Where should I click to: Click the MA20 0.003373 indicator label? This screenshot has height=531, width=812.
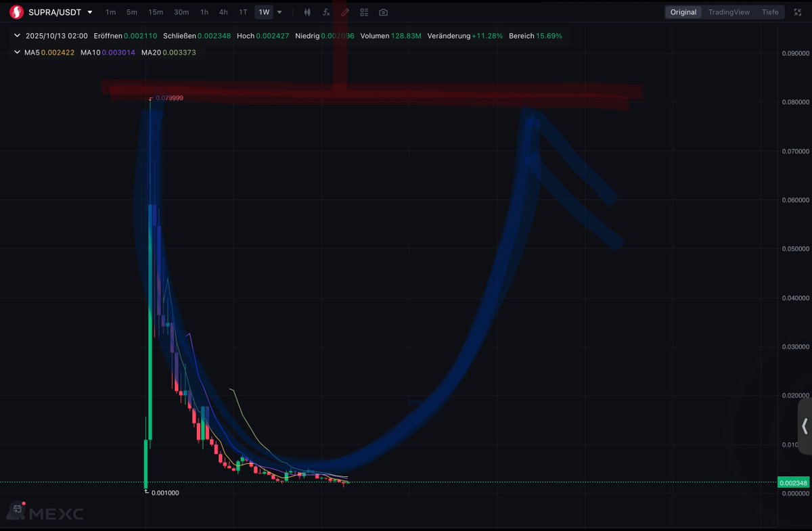[x=168, y=52]
